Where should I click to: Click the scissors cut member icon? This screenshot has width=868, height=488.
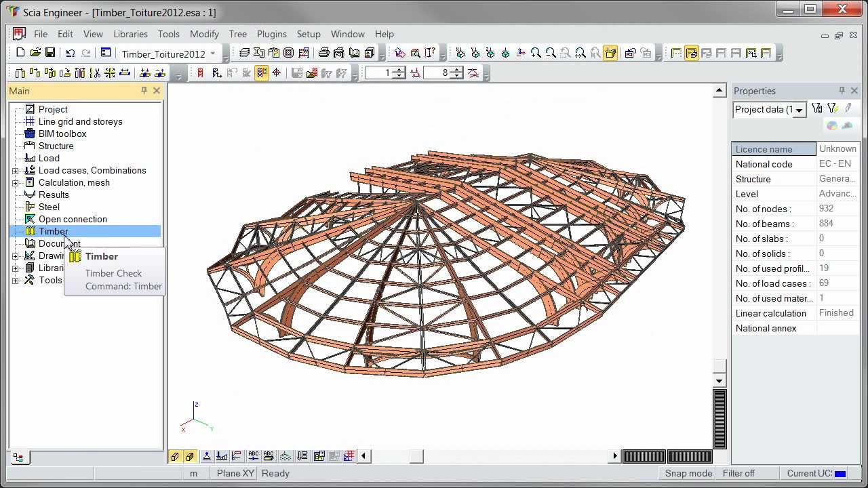95,73
